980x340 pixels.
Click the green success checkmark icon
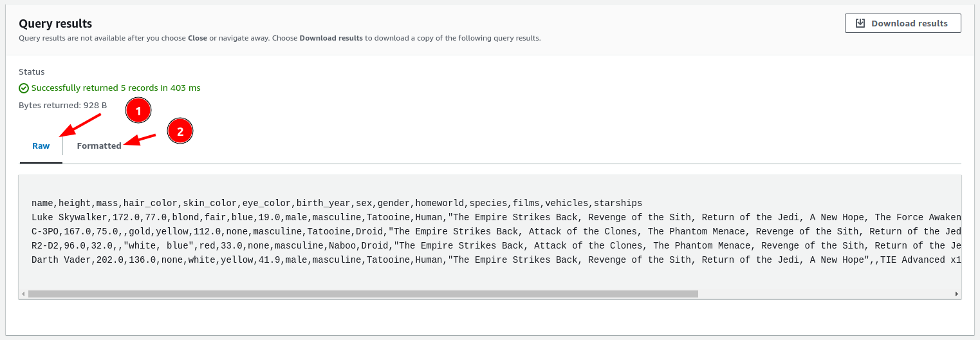(24, 88)
